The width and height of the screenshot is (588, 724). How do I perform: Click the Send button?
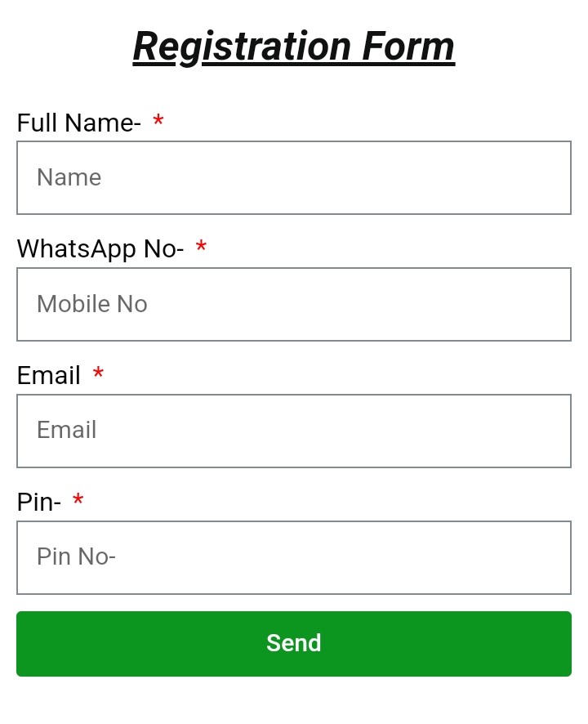click(294, 644)
